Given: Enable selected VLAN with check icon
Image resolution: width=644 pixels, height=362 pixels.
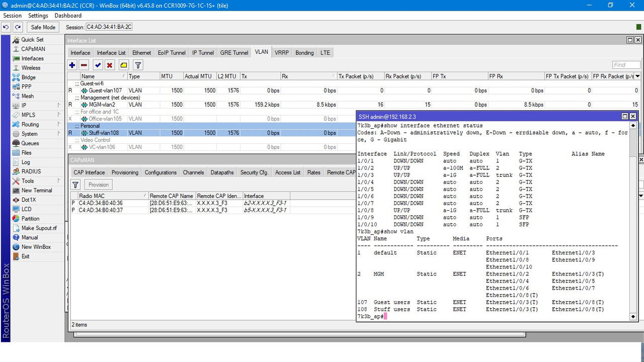Looking at the screenshot, I should click(98, 65).
